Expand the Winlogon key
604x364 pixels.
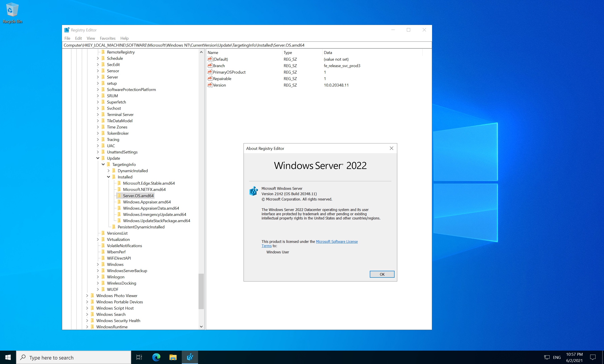click(98, 277)
